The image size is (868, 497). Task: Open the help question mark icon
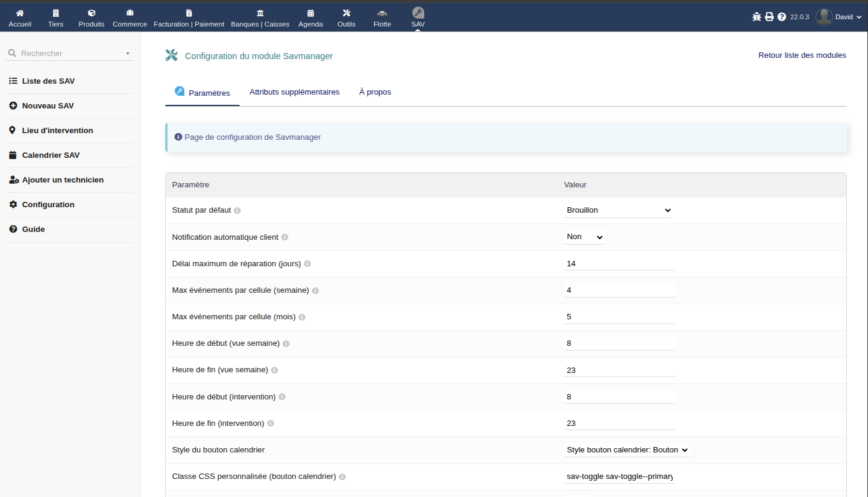tap(782, 17)
